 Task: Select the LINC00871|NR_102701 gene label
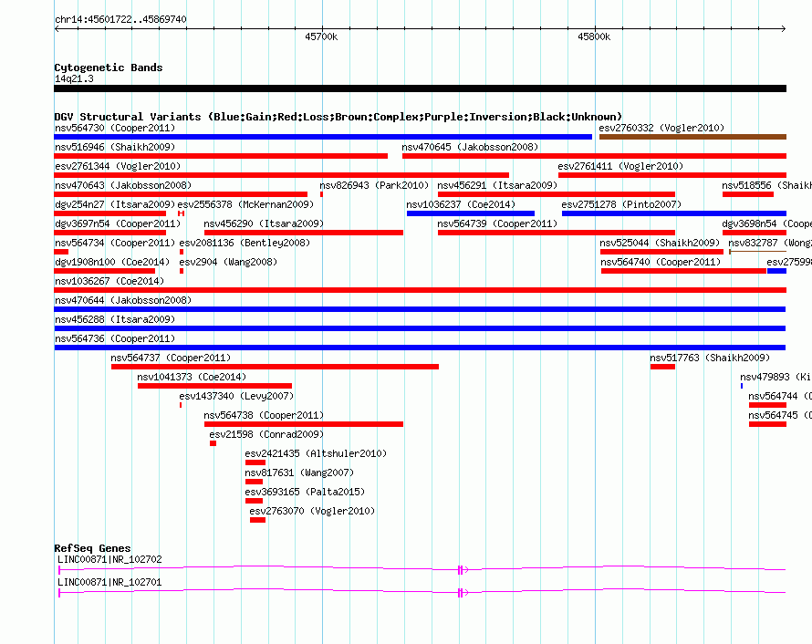coord(109,582)
